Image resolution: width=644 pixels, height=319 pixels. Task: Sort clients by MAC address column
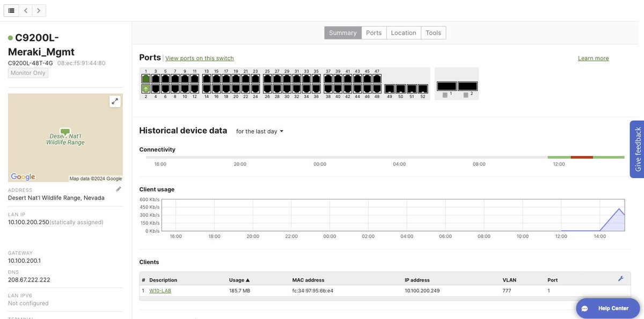(x=309, y=280)
